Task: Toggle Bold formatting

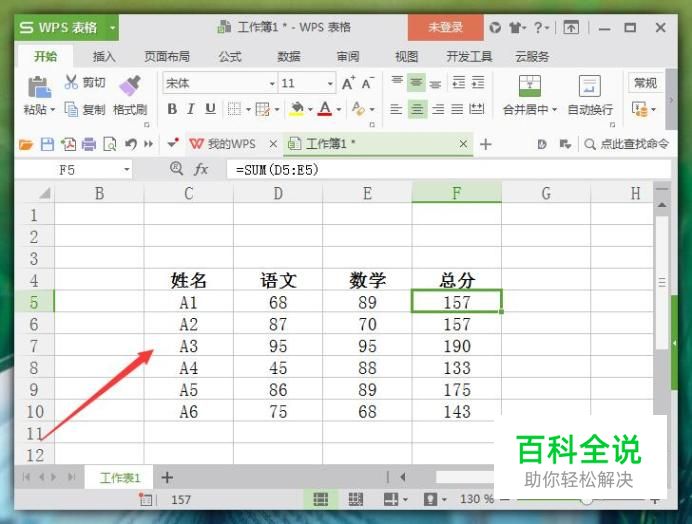Action: 172,109
